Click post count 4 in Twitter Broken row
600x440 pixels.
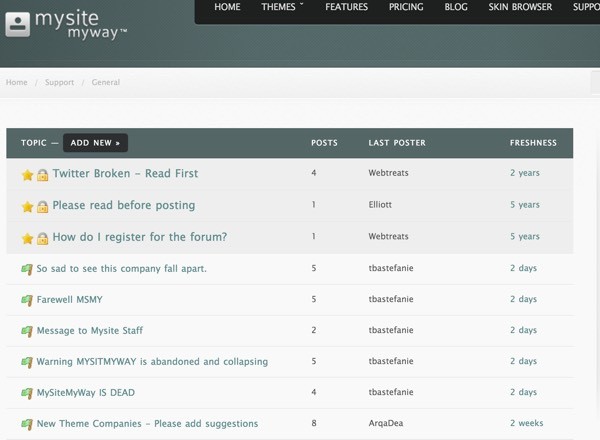point(314,173)
